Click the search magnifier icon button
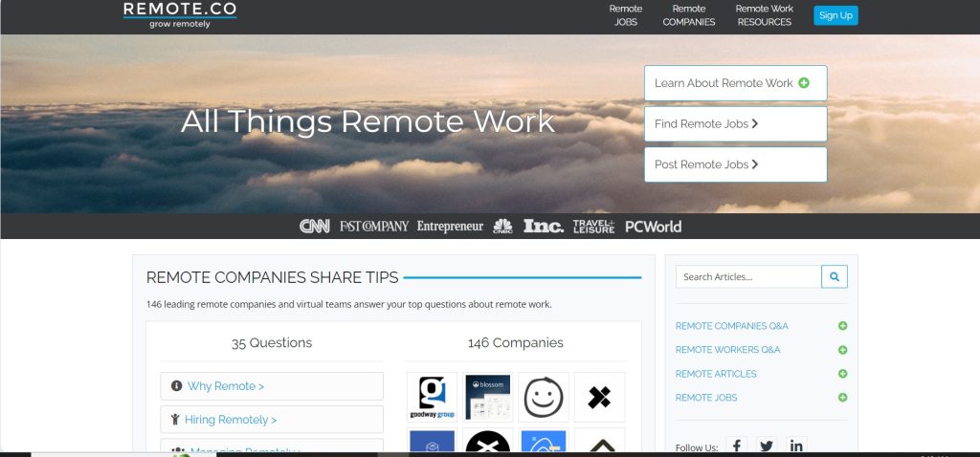This screenshot has width=980, height=457. (834, 276)
